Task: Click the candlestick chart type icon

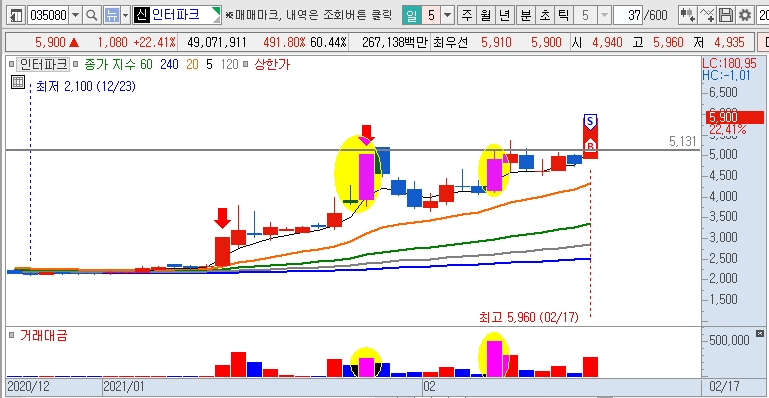Action: (x=688, y=15)
